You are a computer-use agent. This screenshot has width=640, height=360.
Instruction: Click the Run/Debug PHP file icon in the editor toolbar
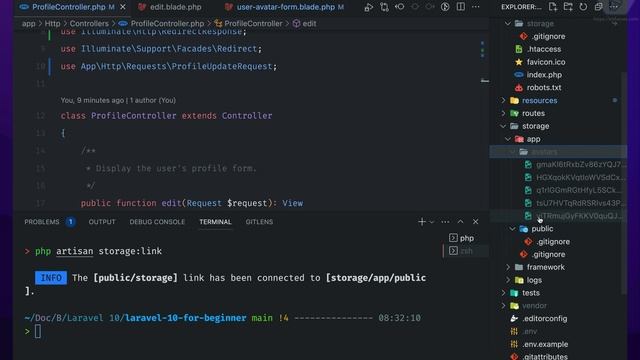tap(369, 7)
